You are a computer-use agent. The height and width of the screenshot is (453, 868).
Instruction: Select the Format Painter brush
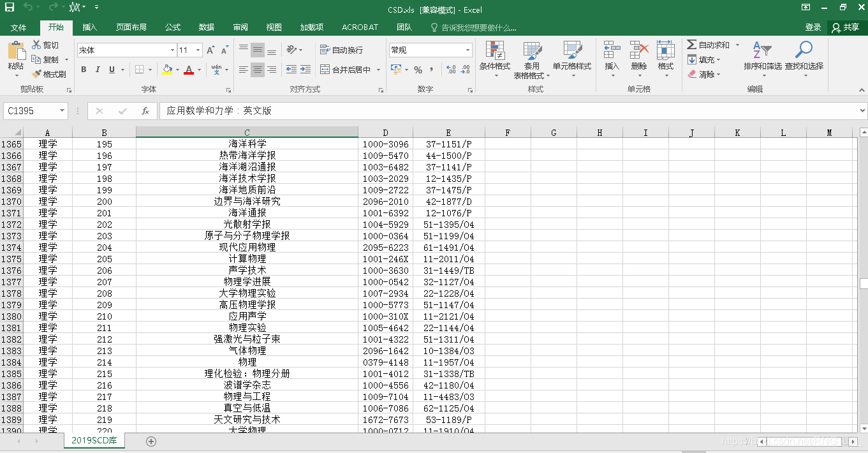(37, 74)
